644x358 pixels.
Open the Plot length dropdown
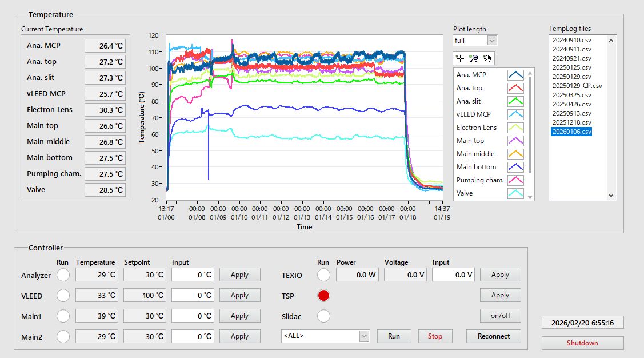pyautogui.click(x=492, y=41)
